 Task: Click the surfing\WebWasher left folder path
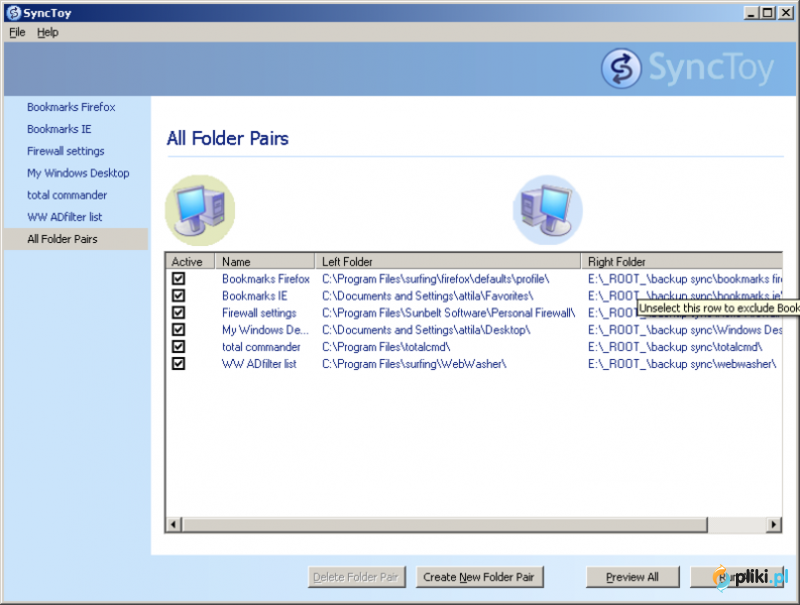pos(414,364)
